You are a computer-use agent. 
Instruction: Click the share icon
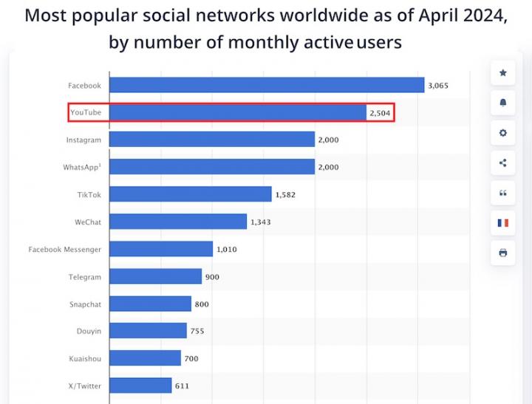tap(503, 163)
